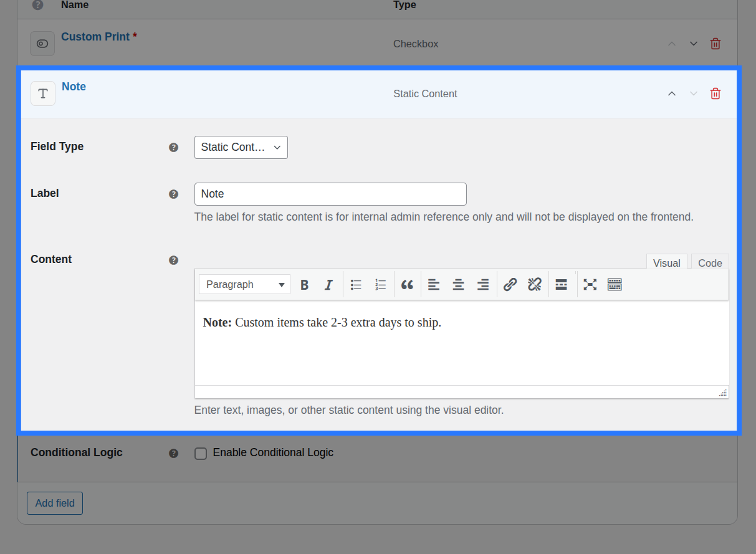The image size is (756, 554).
Task: Open the Field Type dropdown
Action: (241, 147)
